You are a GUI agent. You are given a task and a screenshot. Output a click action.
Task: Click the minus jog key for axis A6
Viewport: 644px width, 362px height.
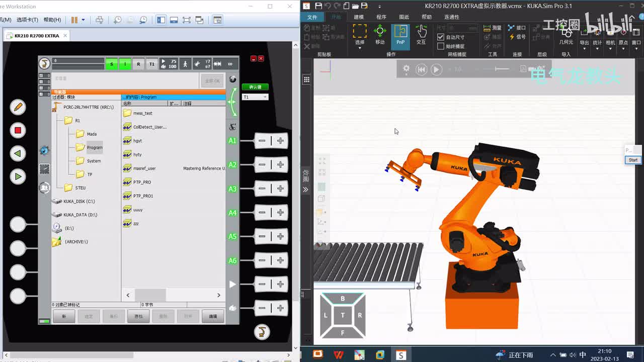[262, 260]
